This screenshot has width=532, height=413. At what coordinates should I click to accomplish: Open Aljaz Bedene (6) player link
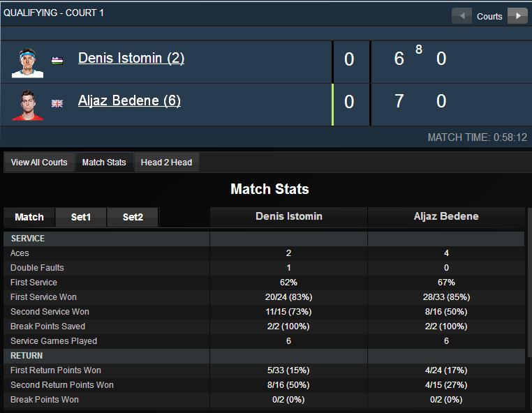[x=129, y=100]
